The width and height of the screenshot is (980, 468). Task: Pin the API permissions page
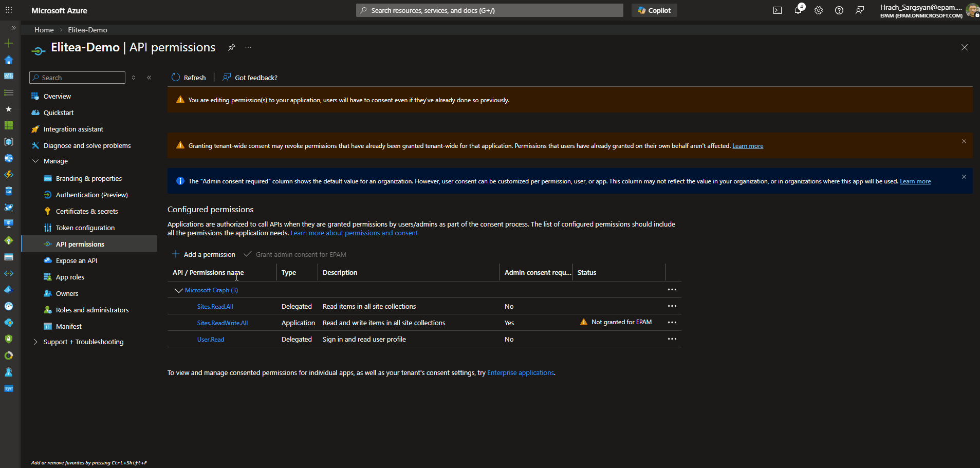click(x=232, y=47)
